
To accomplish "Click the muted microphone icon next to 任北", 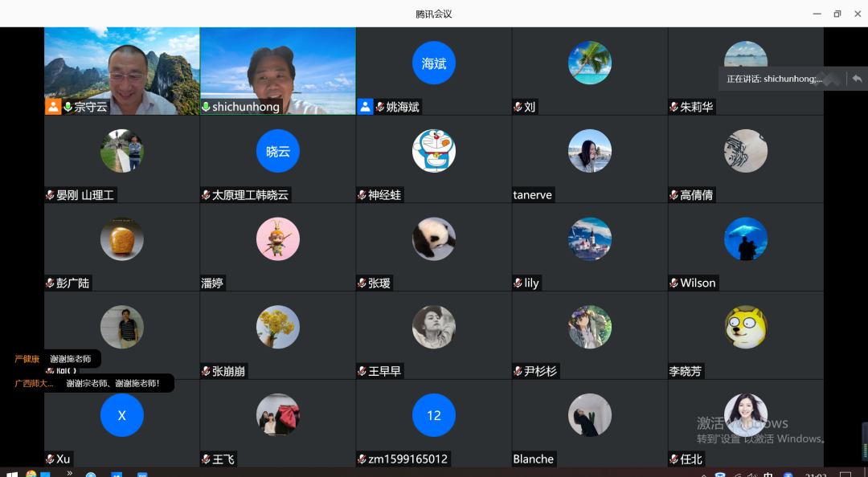I will (x=674, y=459).
